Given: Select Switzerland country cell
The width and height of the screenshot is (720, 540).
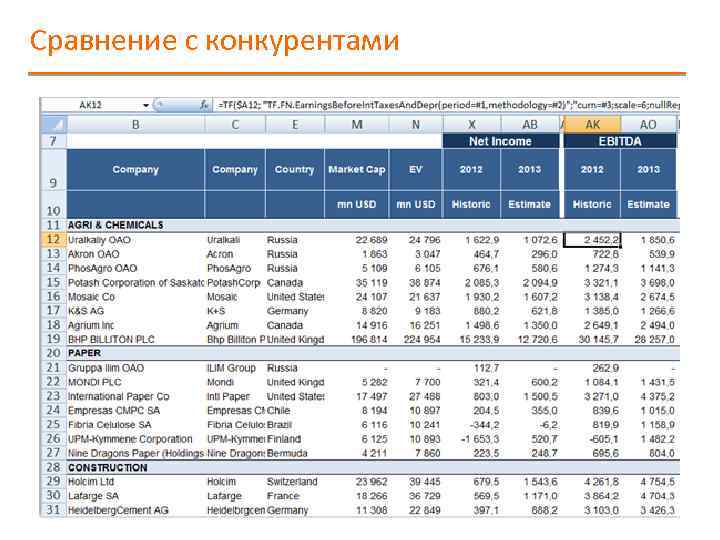Looking at the screenshot, I should (295, 482).
